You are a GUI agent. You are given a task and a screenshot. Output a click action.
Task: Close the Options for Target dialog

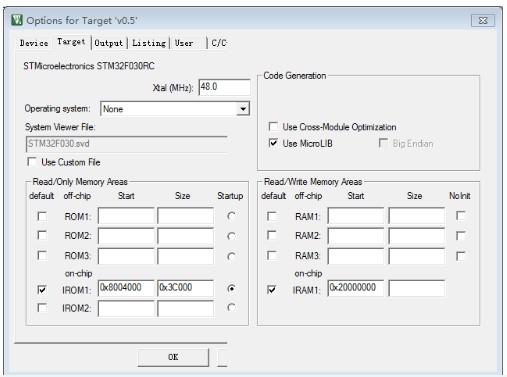(483, 21)
